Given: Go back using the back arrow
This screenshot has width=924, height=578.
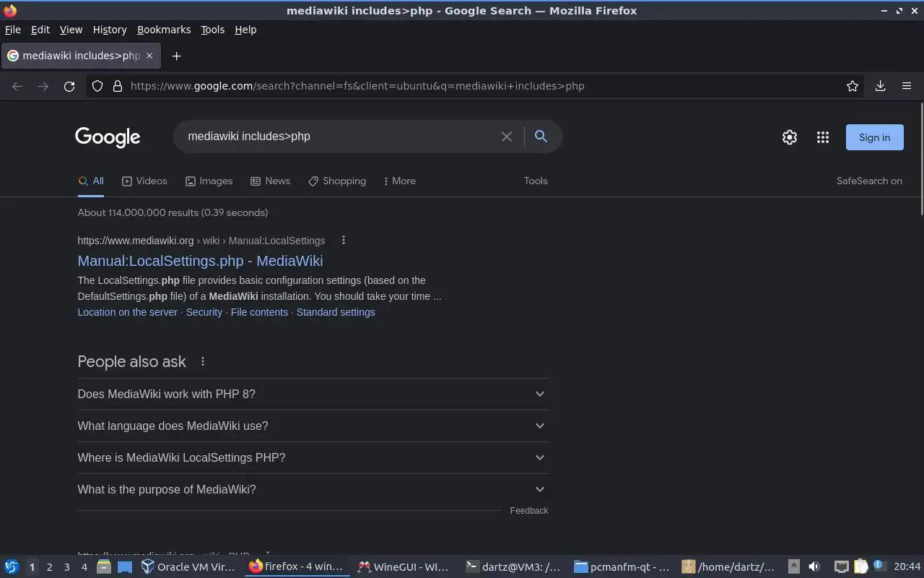Looking at the screenshot, I should tap(17, 86).
